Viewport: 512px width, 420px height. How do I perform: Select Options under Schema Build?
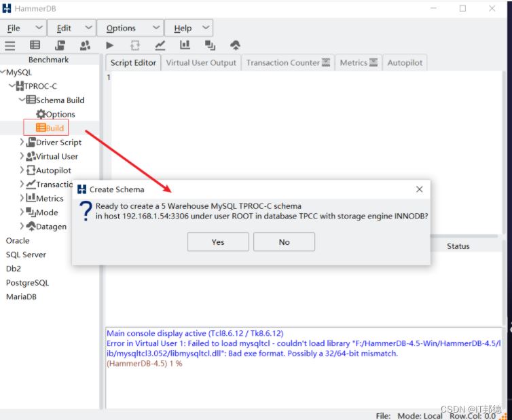coord(60,114)
